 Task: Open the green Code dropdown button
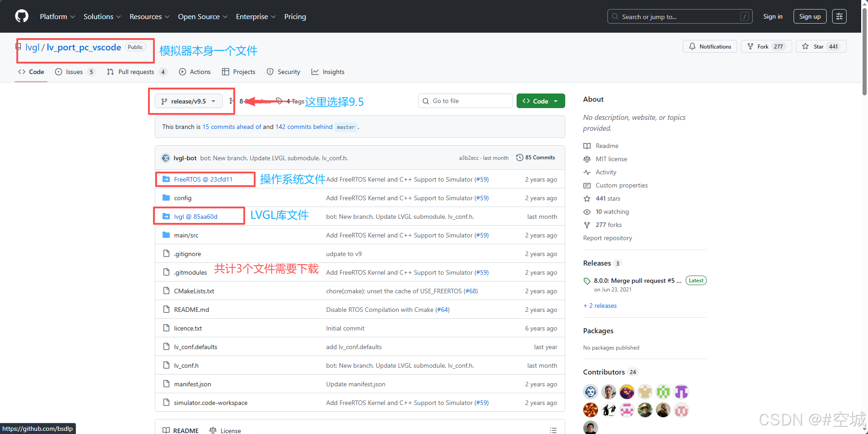coord(541,101)
